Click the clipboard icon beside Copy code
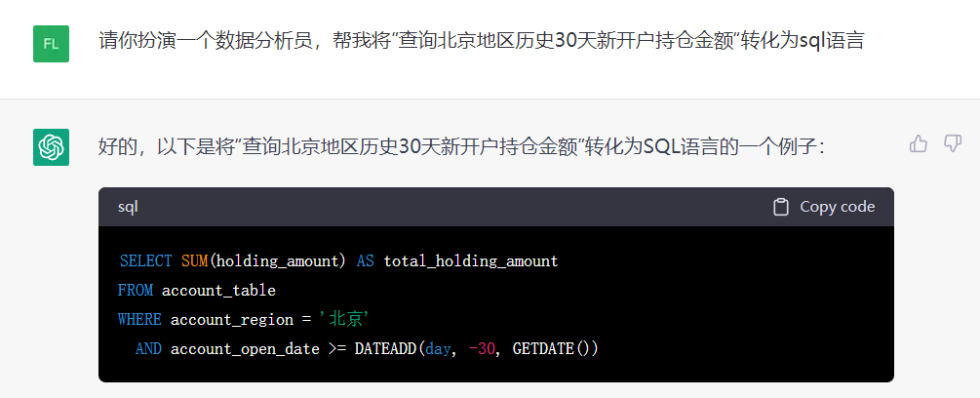Screen dimensions: 980x398 pyautogui.click(x=781, y=207)
